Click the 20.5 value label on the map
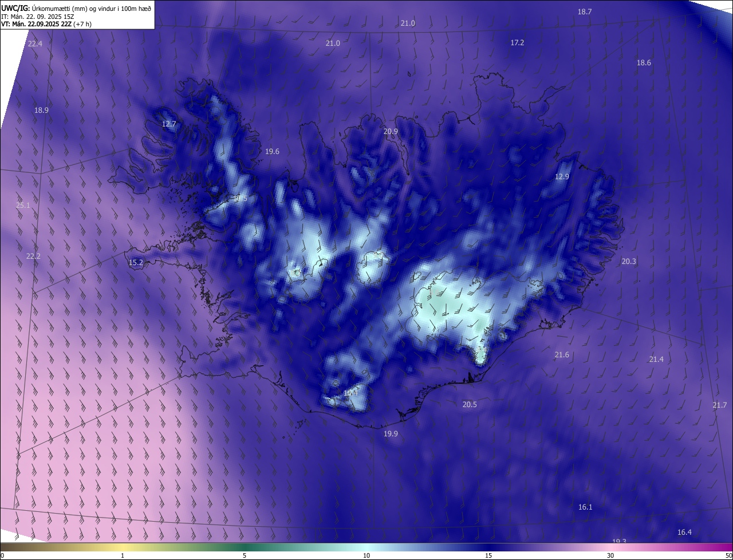The image size is (733, 560). coord(470,404)
